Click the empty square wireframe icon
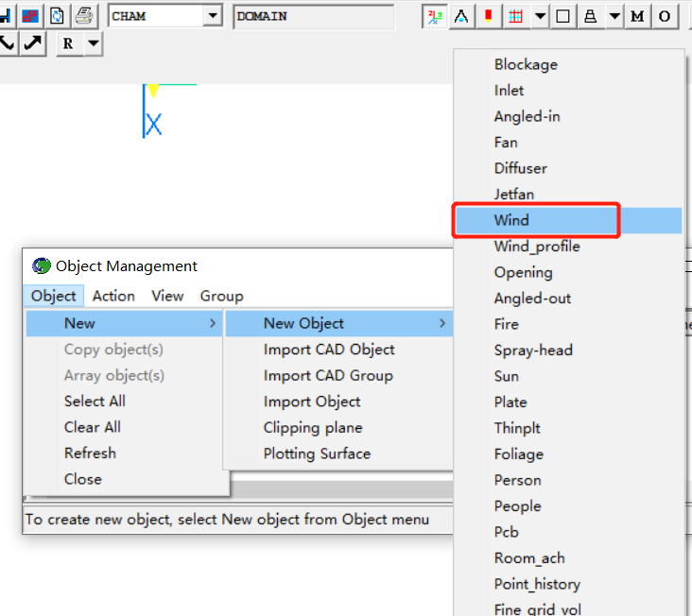Screen dimensions: 692x616 click(x=562, y=17)
